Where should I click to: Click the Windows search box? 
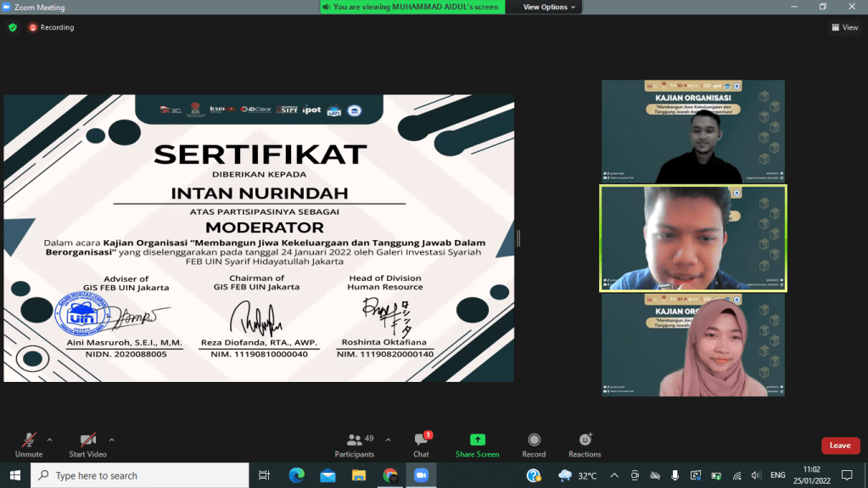(140, 475)
